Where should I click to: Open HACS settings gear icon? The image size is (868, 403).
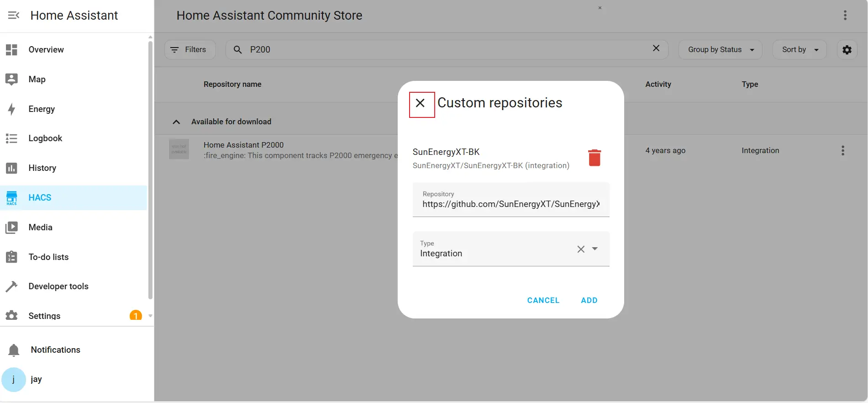[x=847, y=50]
